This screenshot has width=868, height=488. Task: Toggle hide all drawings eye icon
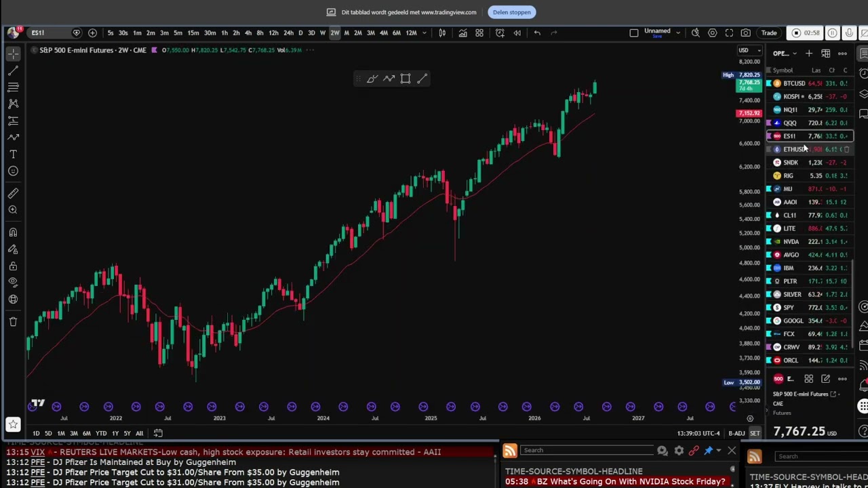coord(13,283)
